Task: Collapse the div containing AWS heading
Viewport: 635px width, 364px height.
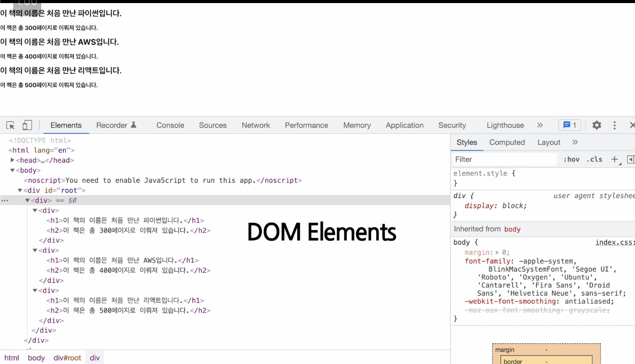Action: 35,250
